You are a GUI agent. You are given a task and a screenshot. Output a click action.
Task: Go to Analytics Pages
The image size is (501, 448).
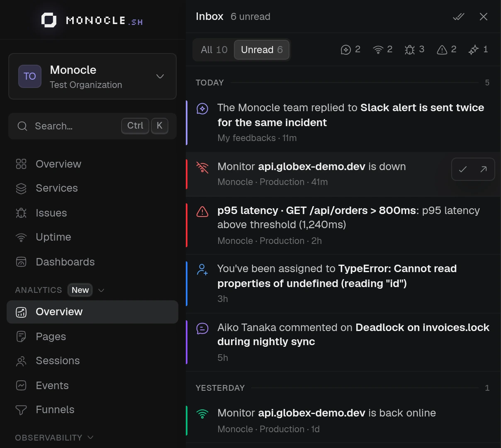(92, 336)
